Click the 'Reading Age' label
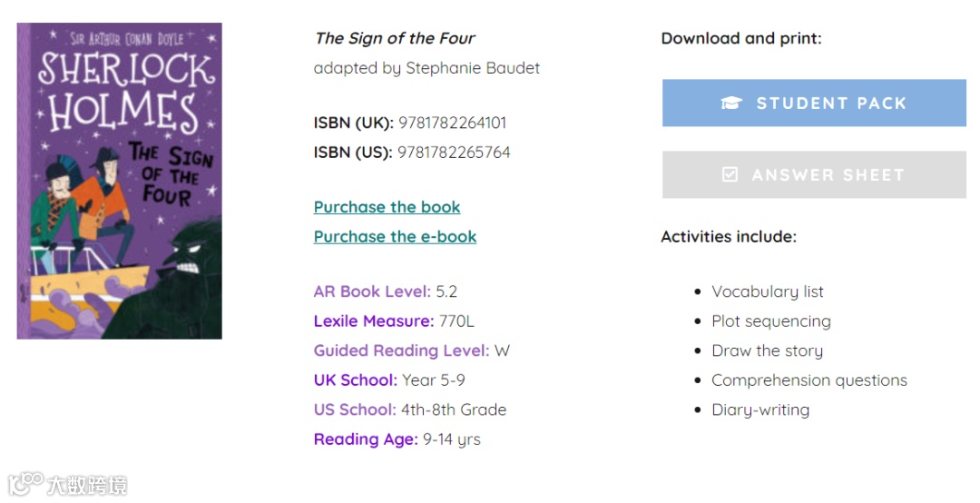The image size is (980, 503). pyautogui.click(x=366, y=439)
